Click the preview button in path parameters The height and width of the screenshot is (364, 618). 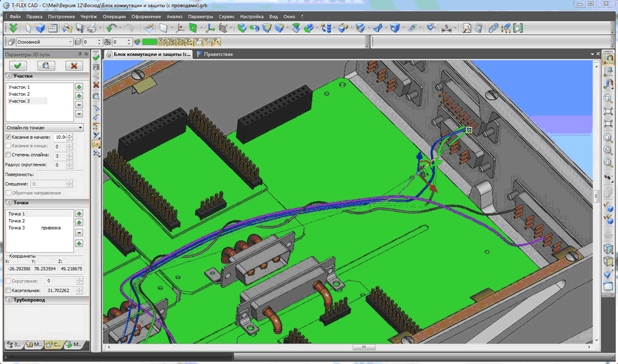click(x=45, y=66)
